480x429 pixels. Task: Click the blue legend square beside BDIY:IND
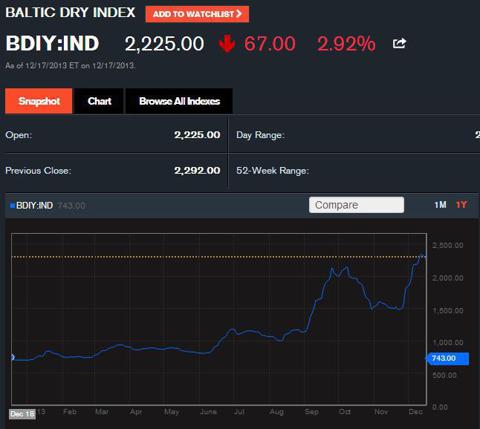tap(13, 205)
